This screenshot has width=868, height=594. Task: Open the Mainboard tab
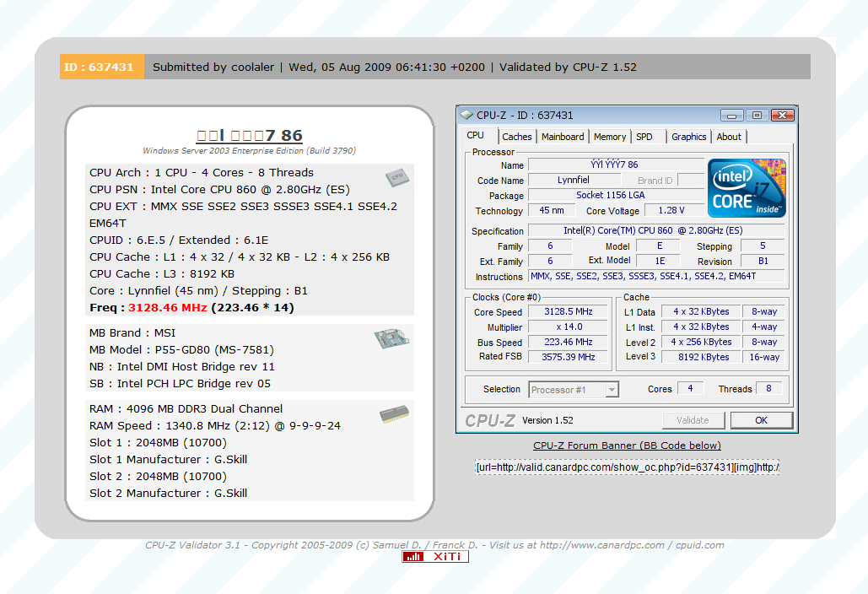tap(563, 137)
